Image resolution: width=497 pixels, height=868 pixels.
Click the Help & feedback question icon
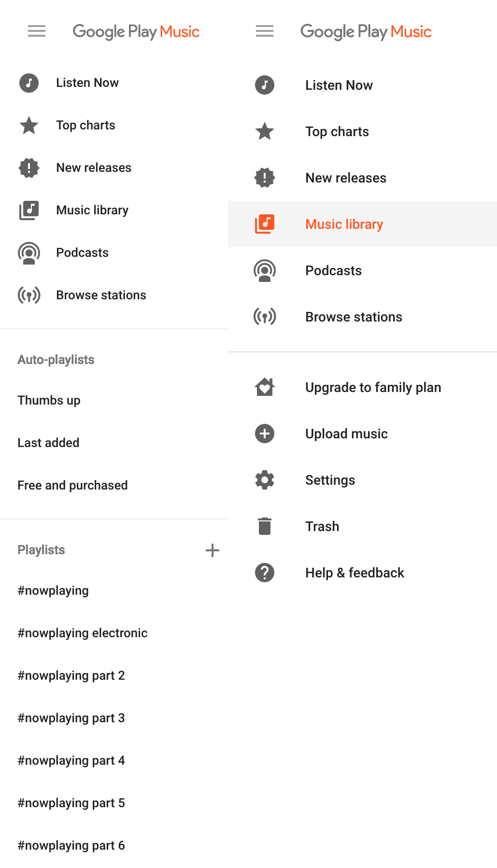click(x=265, y=573)
